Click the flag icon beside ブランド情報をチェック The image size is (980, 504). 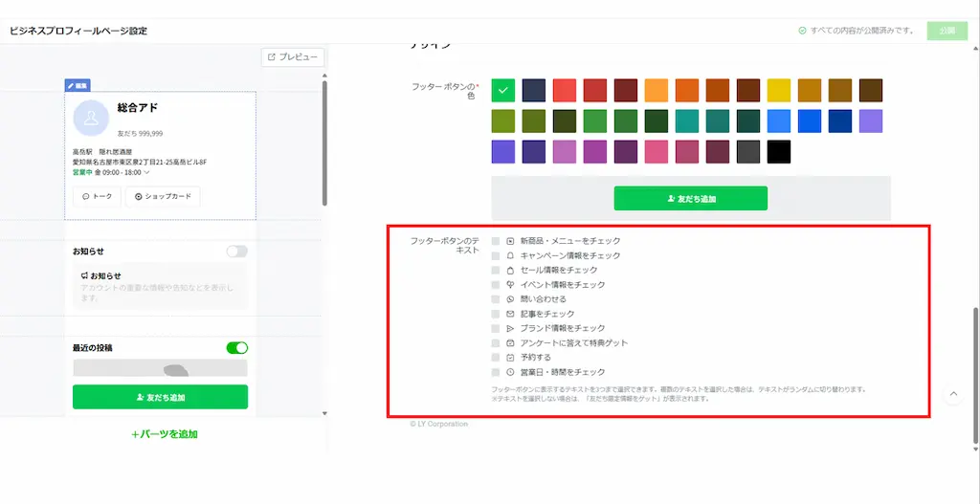click(x=510, y=328)
